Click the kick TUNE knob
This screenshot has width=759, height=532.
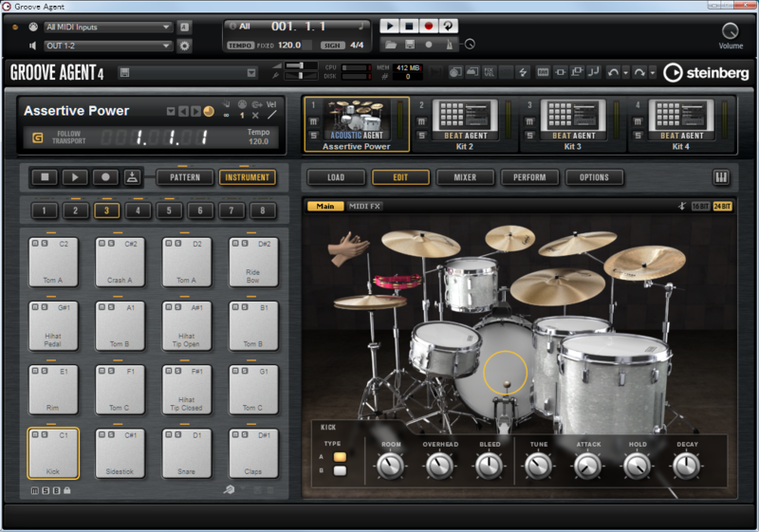point(538,467)
